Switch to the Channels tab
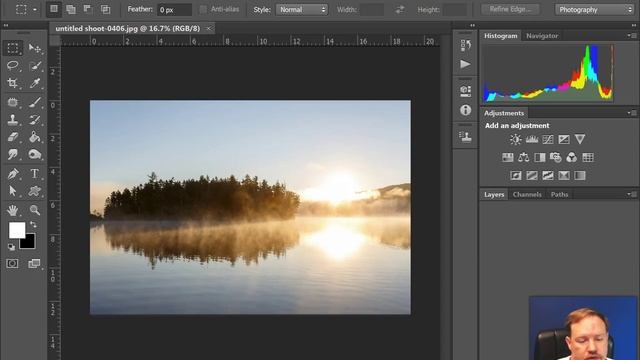The image size is (640, 360). coord(527,195)
